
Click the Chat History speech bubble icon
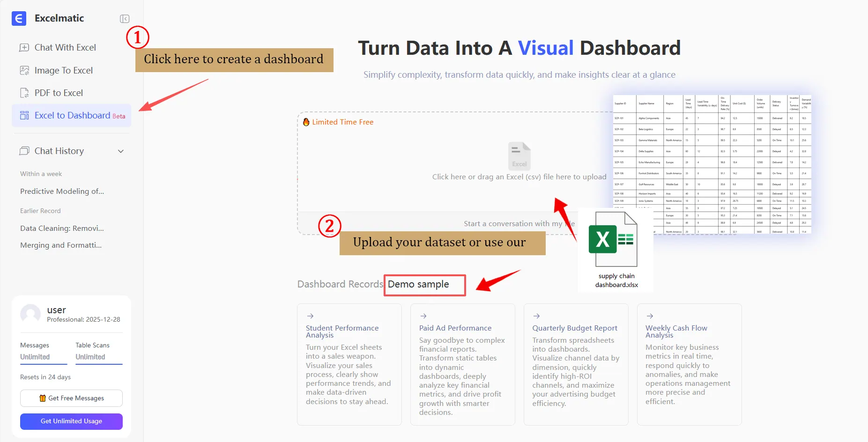(x=24, y=151)
